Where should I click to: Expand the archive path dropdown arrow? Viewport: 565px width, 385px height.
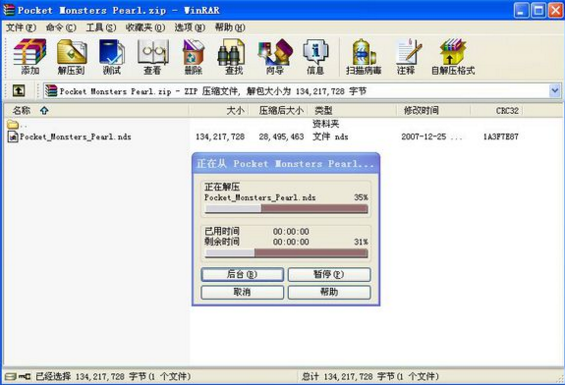point(555,91)
